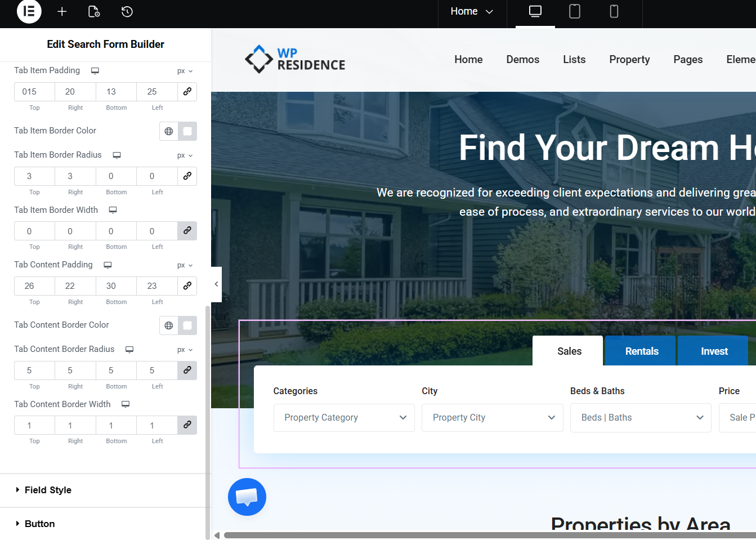
Task: Click the Property navigation link
Action: click(629, 60)
